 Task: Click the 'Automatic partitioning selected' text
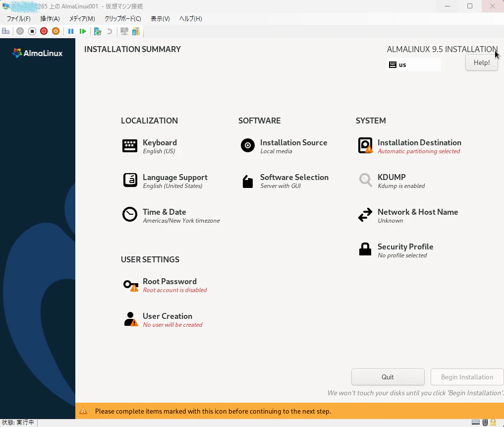[419, 151]
